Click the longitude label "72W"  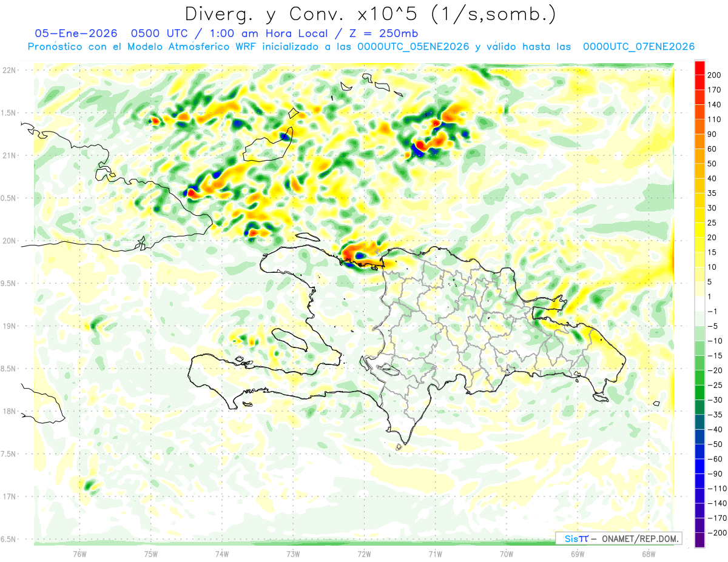pyautogui.click(x=364, y=553)
